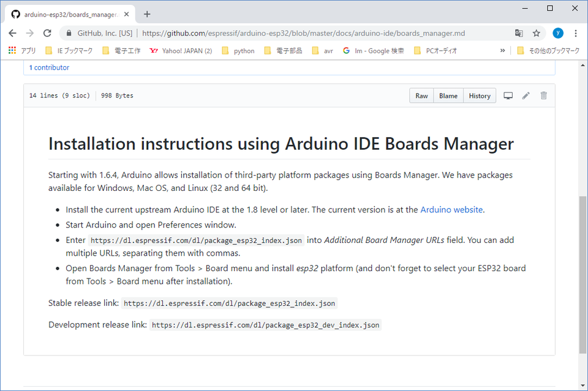Select the arduino-esp32 boards_manager tab
Screen dimensions: 588x391
point(66,14)
